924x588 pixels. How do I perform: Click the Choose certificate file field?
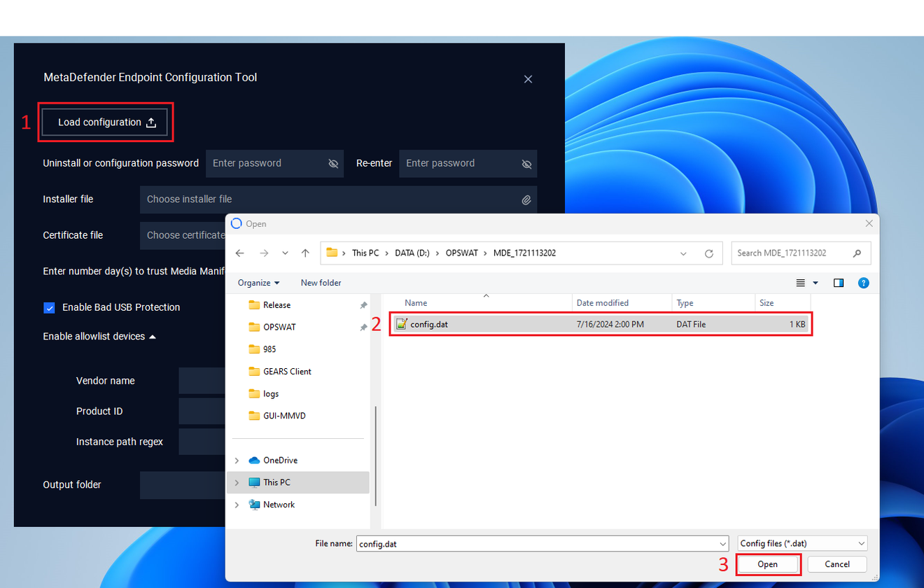(x=183, y=235)
